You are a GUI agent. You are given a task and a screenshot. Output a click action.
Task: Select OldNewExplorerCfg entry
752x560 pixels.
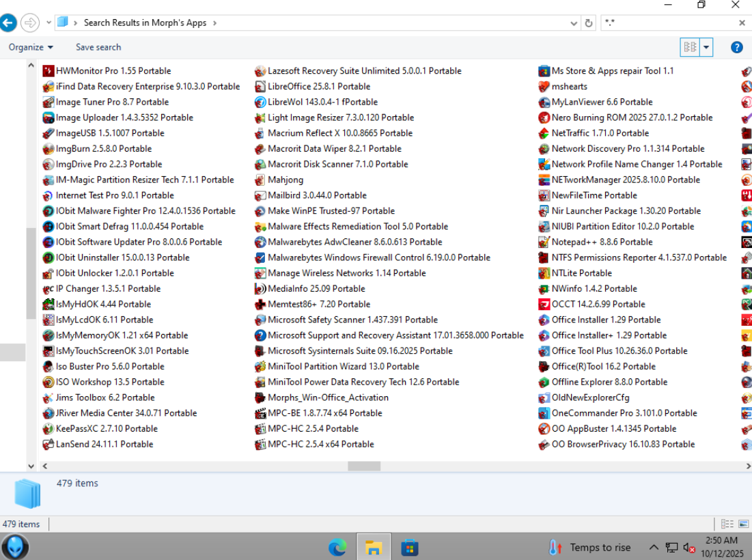point(584,397)
